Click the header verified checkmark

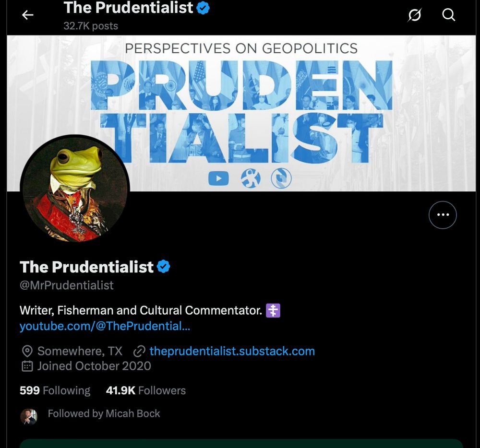[x=203, y=8]
